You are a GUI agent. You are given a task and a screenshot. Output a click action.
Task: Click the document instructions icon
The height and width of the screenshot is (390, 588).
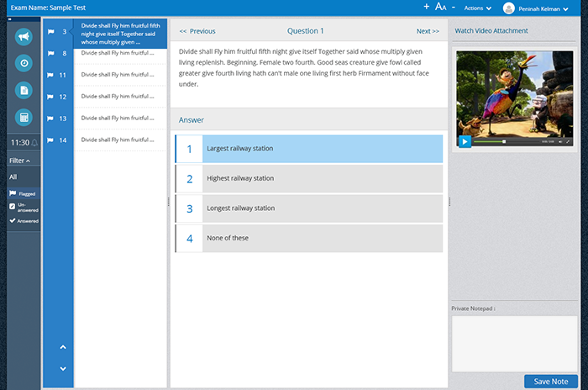point(24,90)
